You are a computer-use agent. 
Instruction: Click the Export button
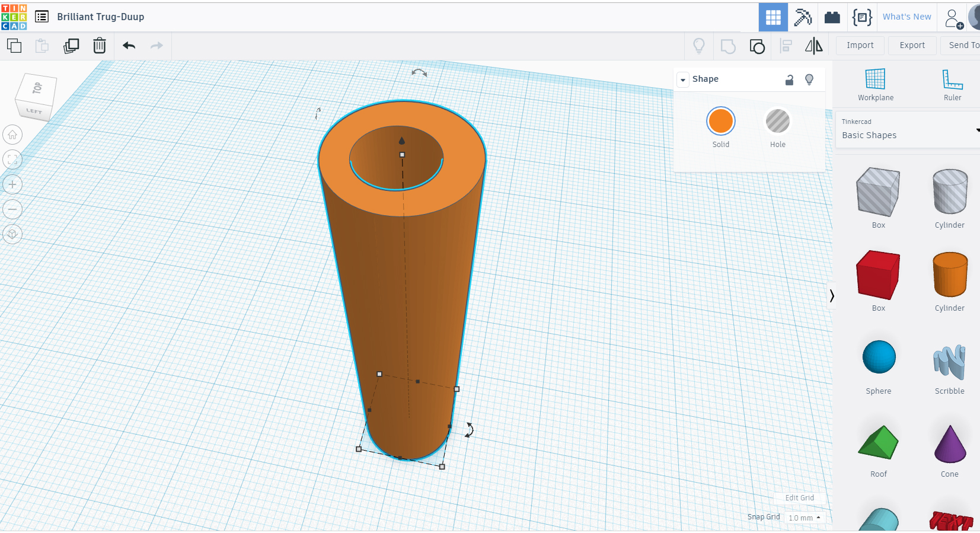(x=912, y=45)
